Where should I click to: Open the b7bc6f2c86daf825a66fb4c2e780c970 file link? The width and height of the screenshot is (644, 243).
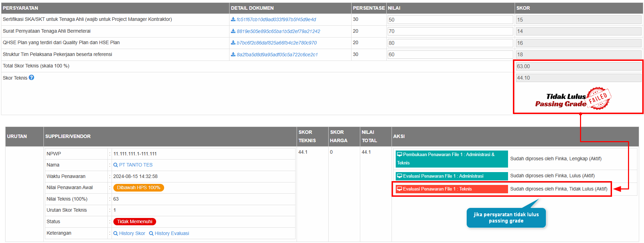(276, 43)
